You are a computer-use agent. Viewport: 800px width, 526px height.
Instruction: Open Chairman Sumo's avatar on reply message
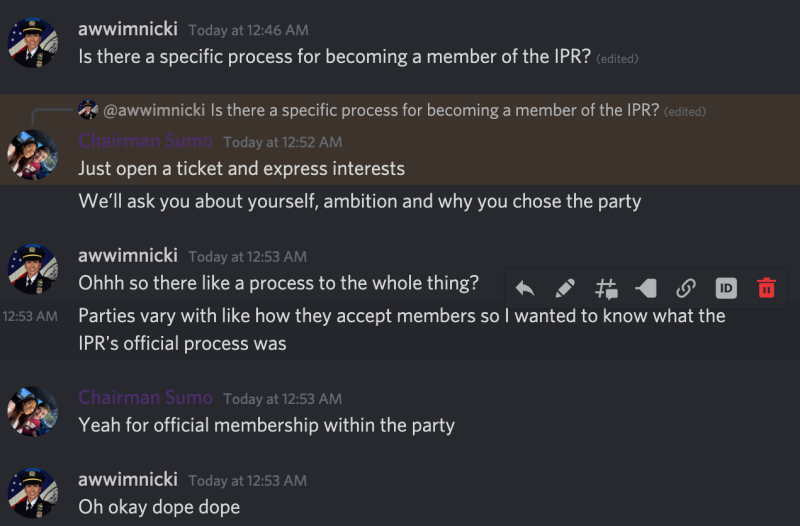pos(33,155)
